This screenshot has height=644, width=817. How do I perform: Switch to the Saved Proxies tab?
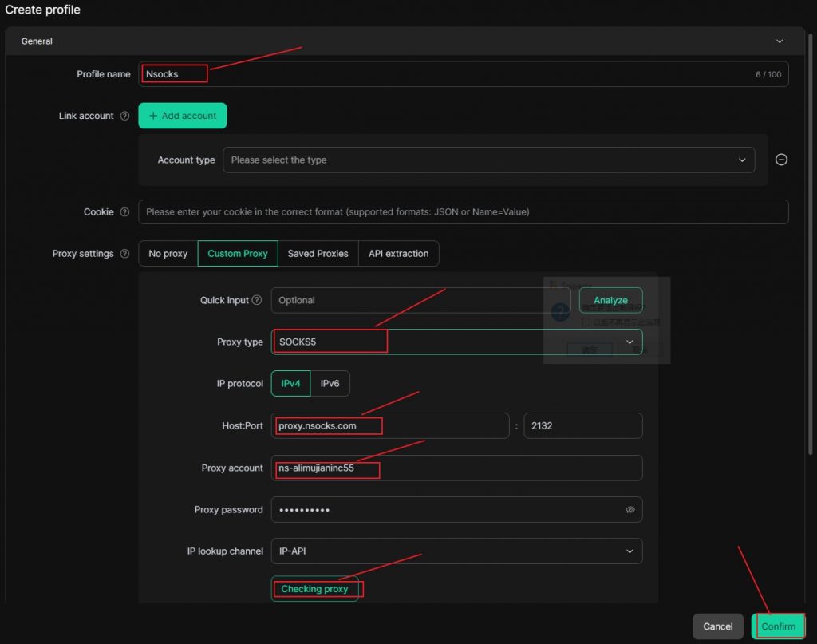pos(318,253)
